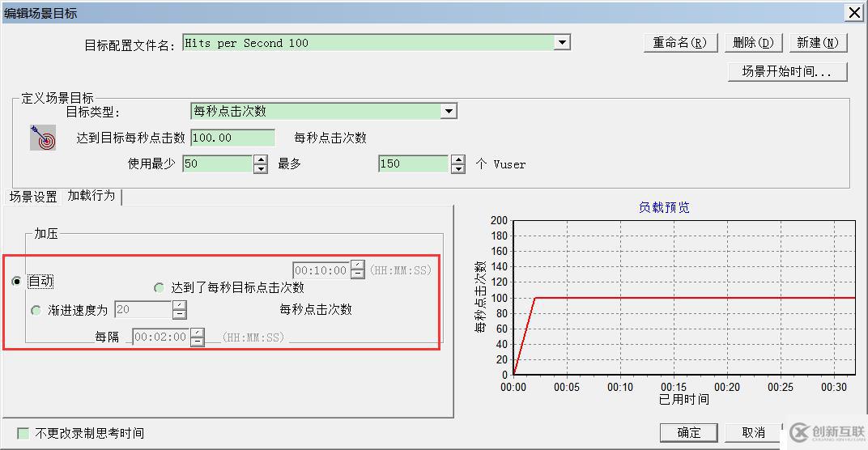Click the 加压 group label
The height and width of the screenshot is (450, 868).
point(46,234)
